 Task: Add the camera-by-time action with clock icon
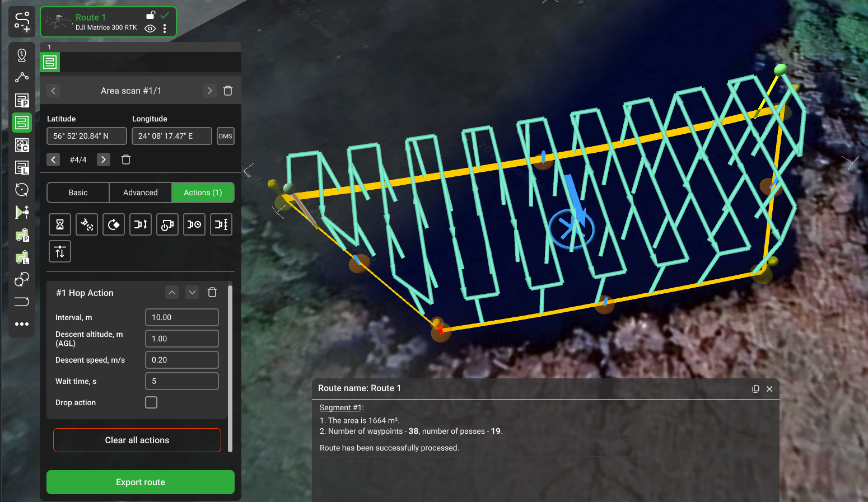[194, 224]
